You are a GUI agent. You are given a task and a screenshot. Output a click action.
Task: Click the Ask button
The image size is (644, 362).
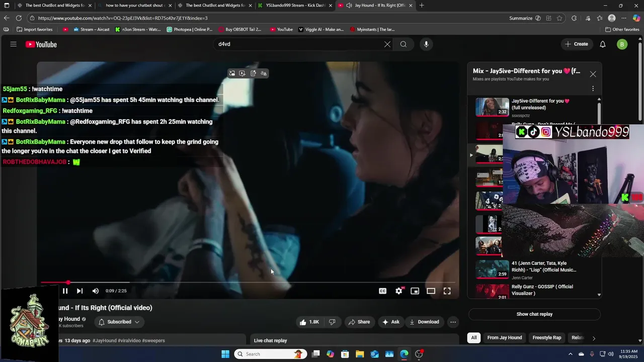[x=391, y=322]
